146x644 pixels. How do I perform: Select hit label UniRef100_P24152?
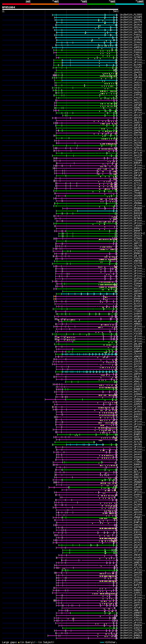pos(131,259)
